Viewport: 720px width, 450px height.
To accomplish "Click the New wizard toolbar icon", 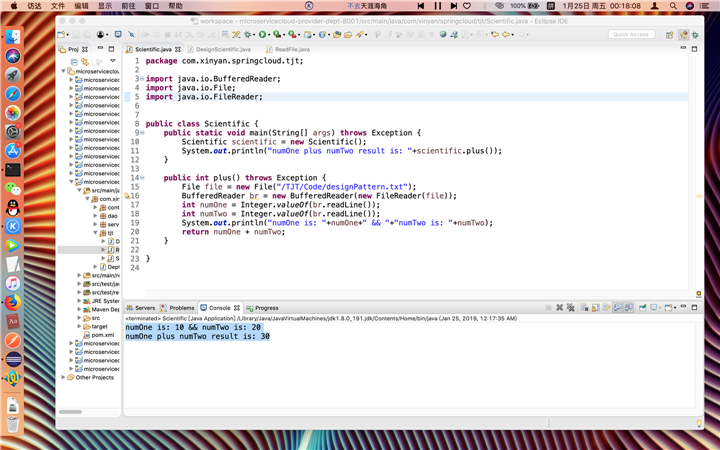I will (62, 34).
